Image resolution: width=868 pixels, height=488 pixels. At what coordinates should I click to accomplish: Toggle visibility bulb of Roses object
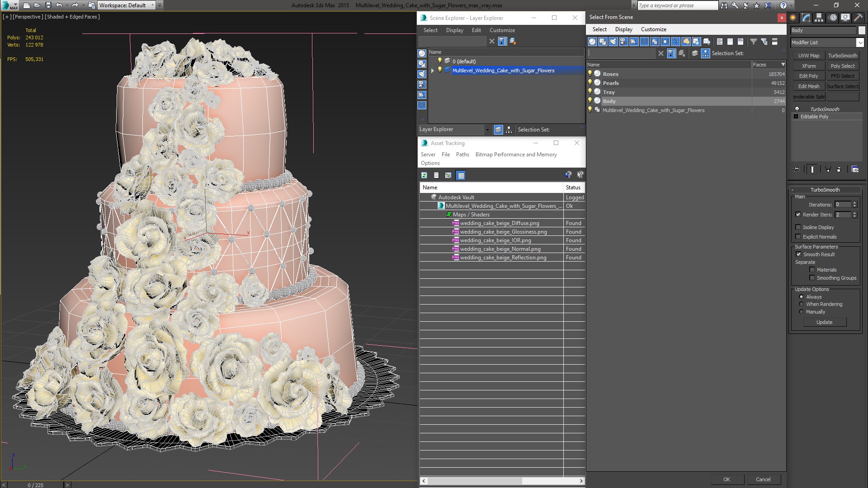click(590, 73)
